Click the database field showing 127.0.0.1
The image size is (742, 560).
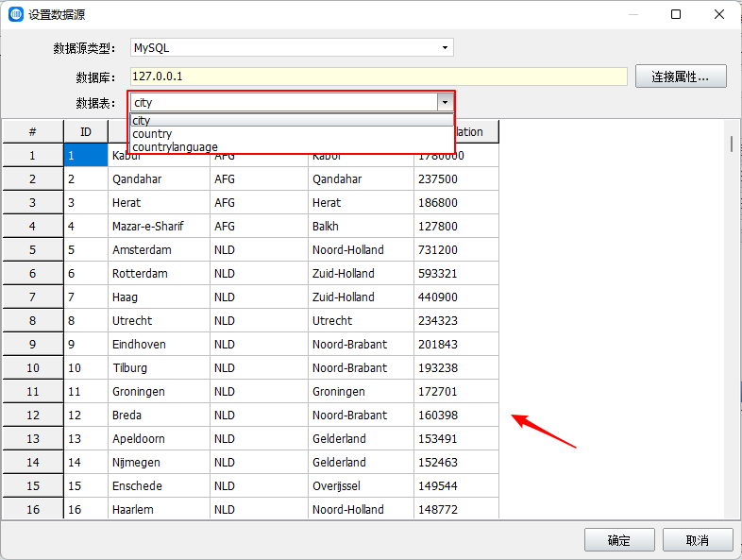[x=379, y=76]
